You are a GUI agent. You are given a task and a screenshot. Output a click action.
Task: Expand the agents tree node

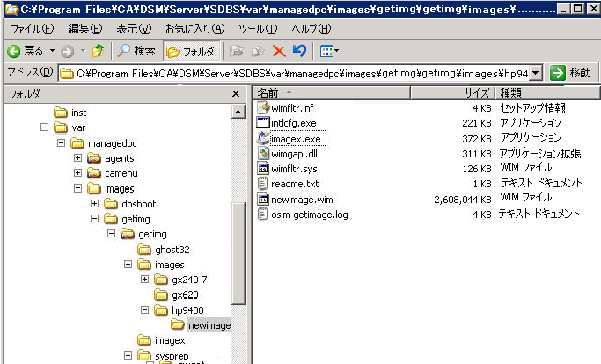click(x=77, y=158)
